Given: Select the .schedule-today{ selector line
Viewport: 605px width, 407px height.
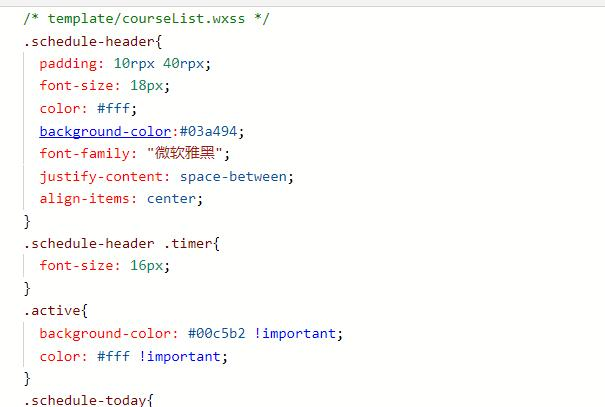Looking at the screenshot, I should pos(88,400).
